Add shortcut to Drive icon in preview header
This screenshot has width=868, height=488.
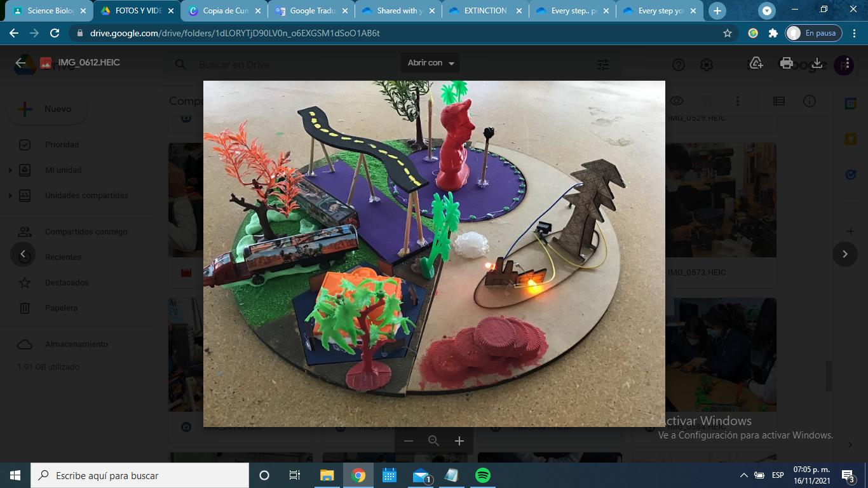pos(756,63)
